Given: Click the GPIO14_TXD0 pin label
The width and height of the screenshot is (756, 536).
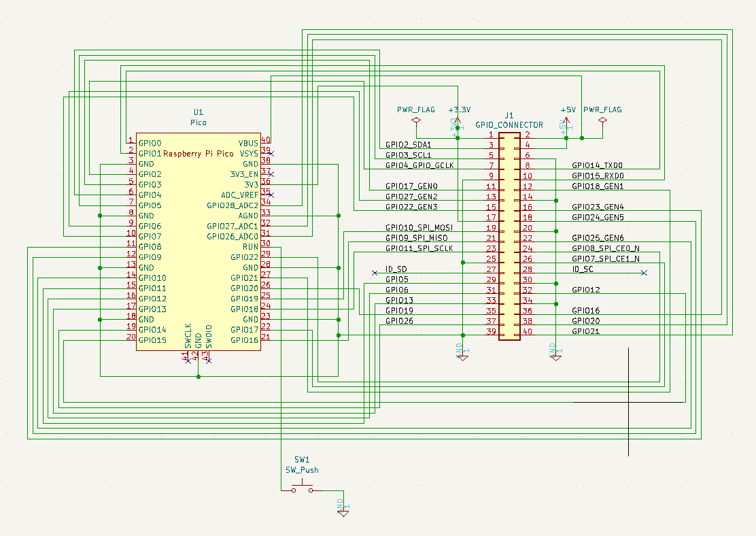Looking at the screenshot, I should [597, 165].
